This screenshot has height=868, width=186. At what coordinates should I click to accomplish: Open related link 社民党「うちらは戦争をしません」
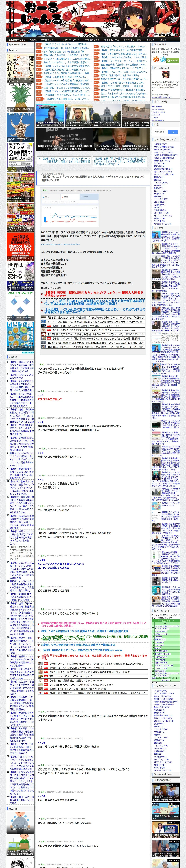94,657
